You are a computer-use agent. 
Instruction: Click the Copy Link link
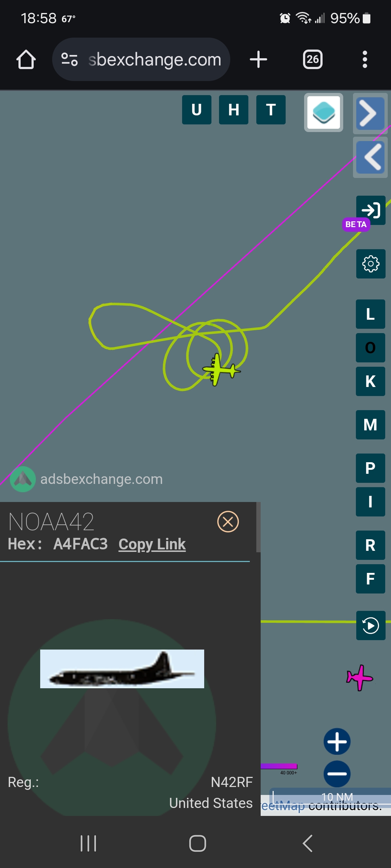(152, 544)
